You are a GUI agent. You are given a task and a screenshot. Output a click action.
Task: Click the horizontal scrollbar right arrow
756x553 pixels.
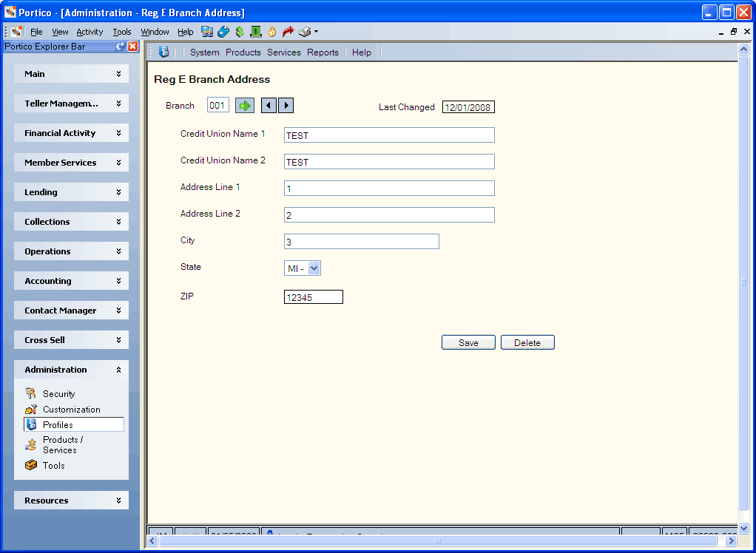tap(732, 541)
